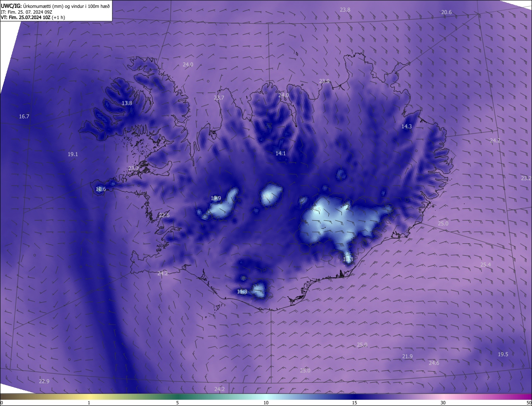Image resolution: width=532 pixels, height=406 pixels.
Task: Select the 23.9 value label
Action: (324, 81)
